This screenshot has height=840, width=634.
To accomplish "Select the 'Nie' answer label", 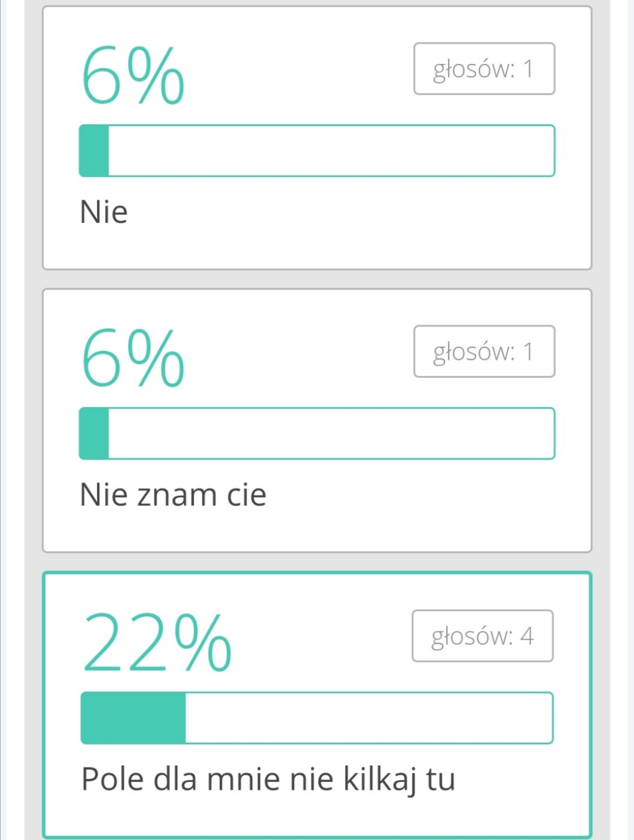I will pyautogui.click(x=104, y=212).
